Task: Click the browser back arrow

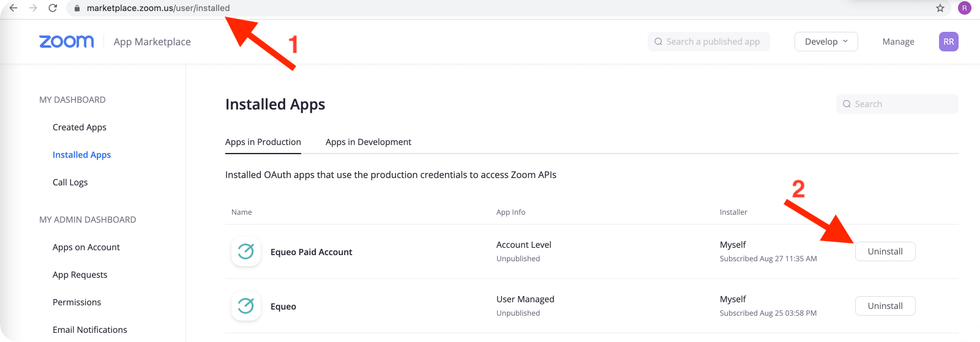Action: point(13,8)
